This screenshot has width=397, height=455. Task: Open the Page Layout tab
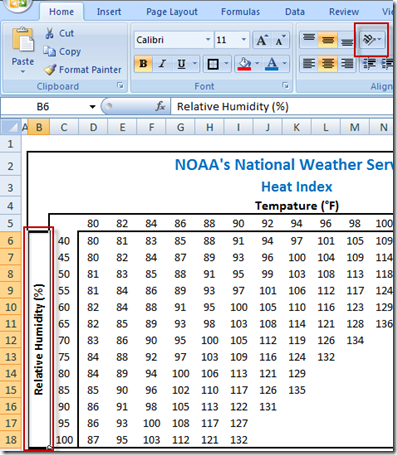[172, 12]
